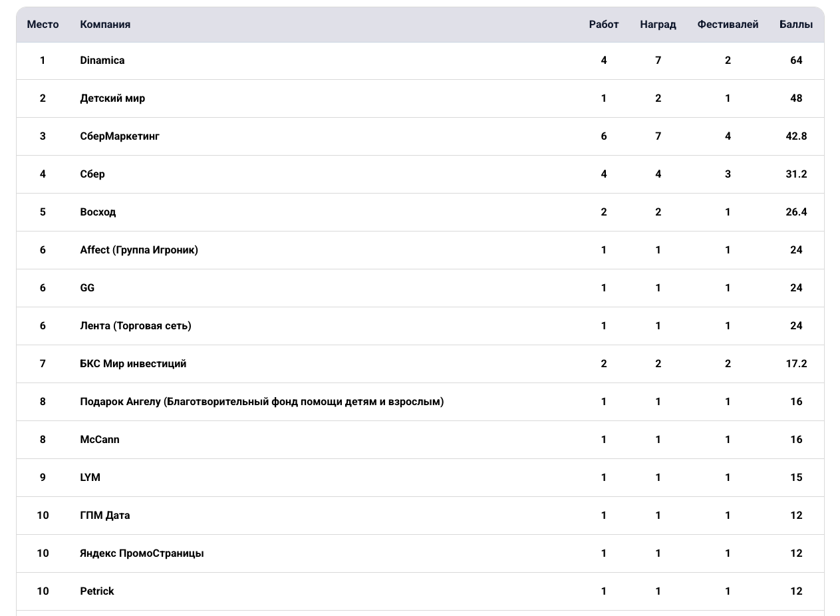Click the Работ column header

point(604,25)
